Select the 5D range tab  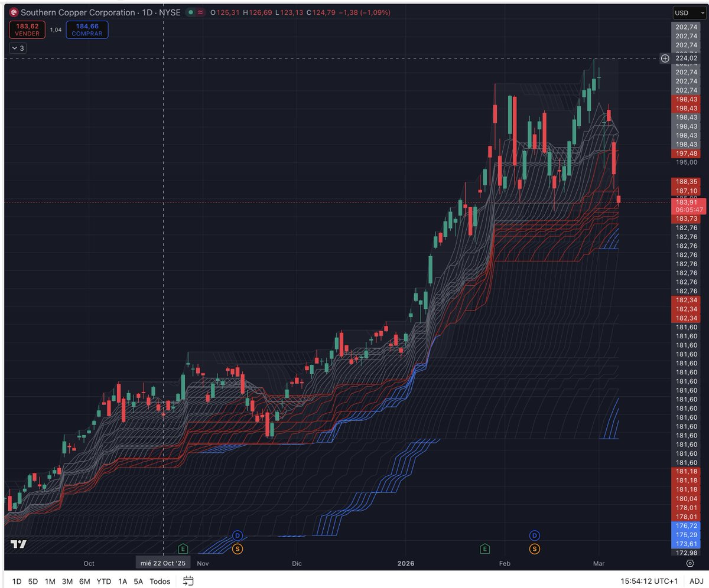pyautogui.click(x=33, y=582)
